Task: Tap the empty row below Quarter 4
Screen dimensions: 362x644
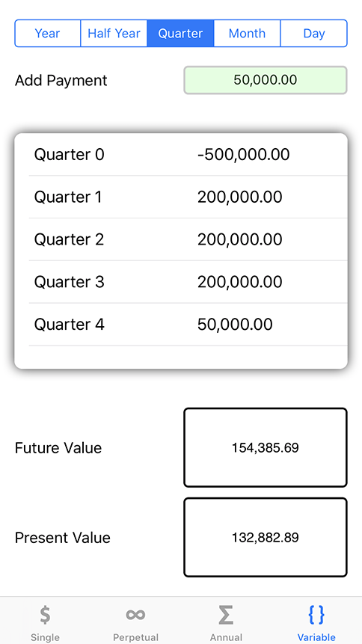Action: coord(188,357)
